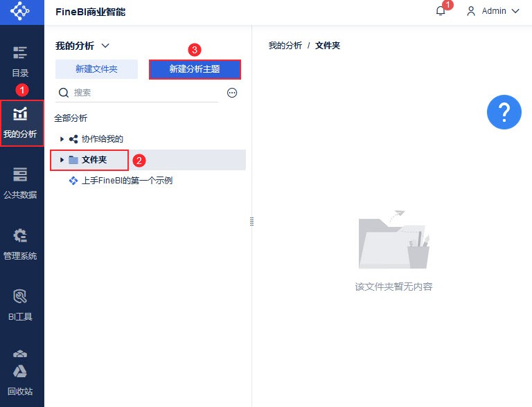532x407 pixels.
Task: Open the blue help question mark
Action: [x=504, y=111]
